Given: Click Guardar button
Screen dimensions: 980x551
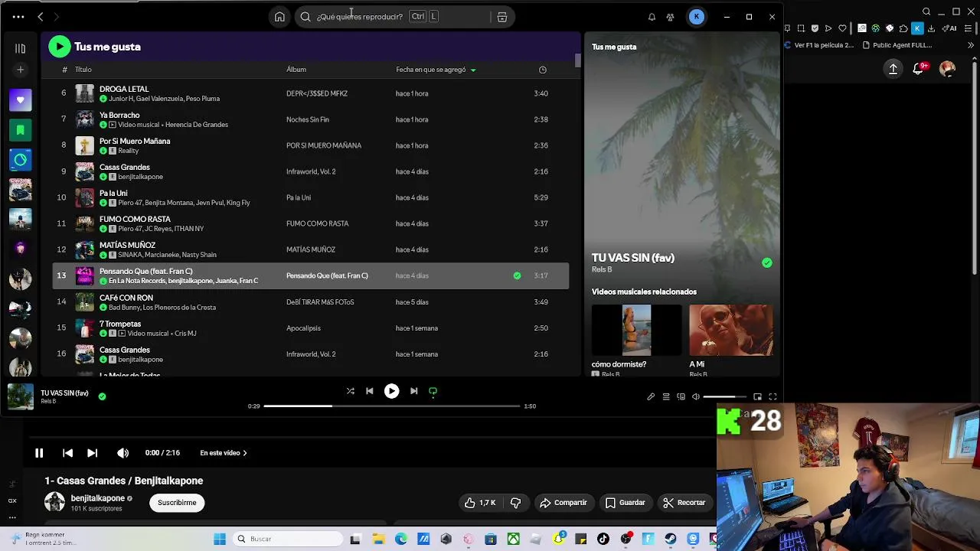Looking at the screenshot, I should coord(625,503).
